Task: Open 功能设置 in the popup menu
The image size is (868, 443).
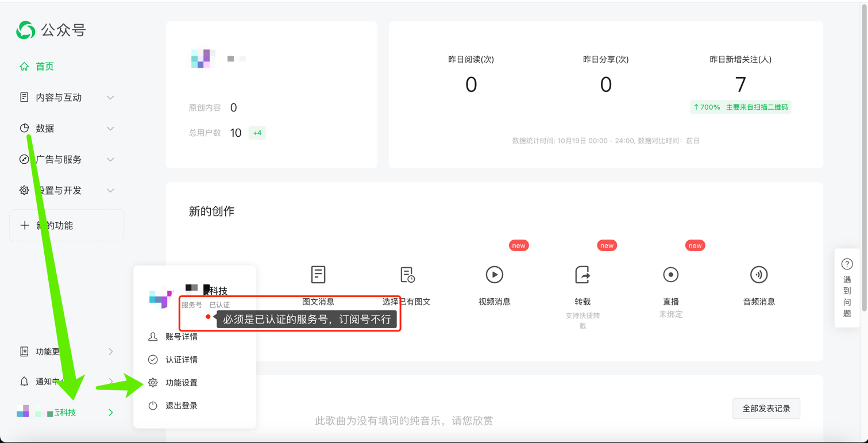Action: point(181,383)
